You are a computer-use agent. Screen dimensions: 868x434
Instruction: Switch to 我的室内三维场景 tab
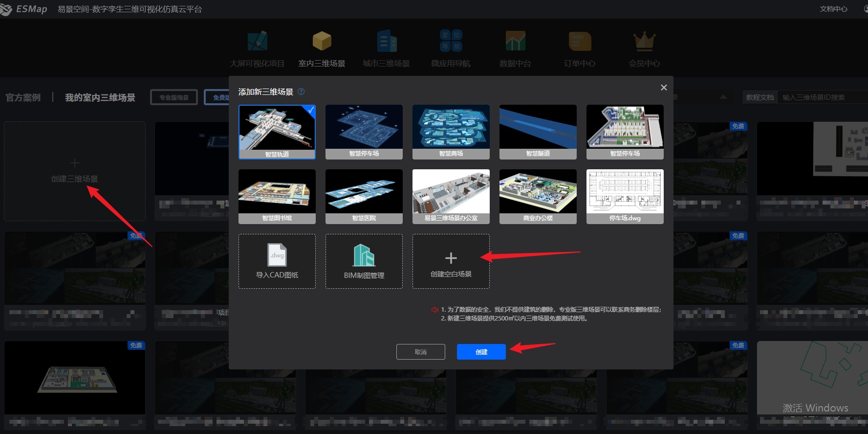tap(100, 97)
